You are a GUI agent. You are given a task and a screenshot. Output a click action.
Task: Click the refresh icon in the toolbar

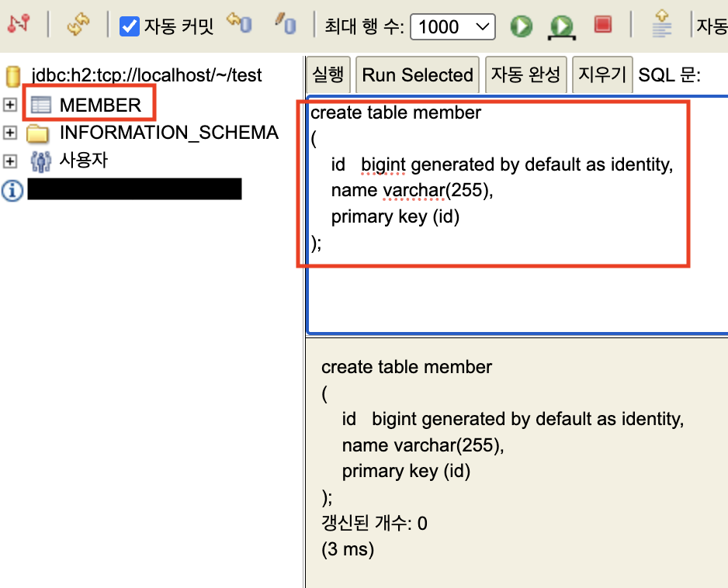78,24
